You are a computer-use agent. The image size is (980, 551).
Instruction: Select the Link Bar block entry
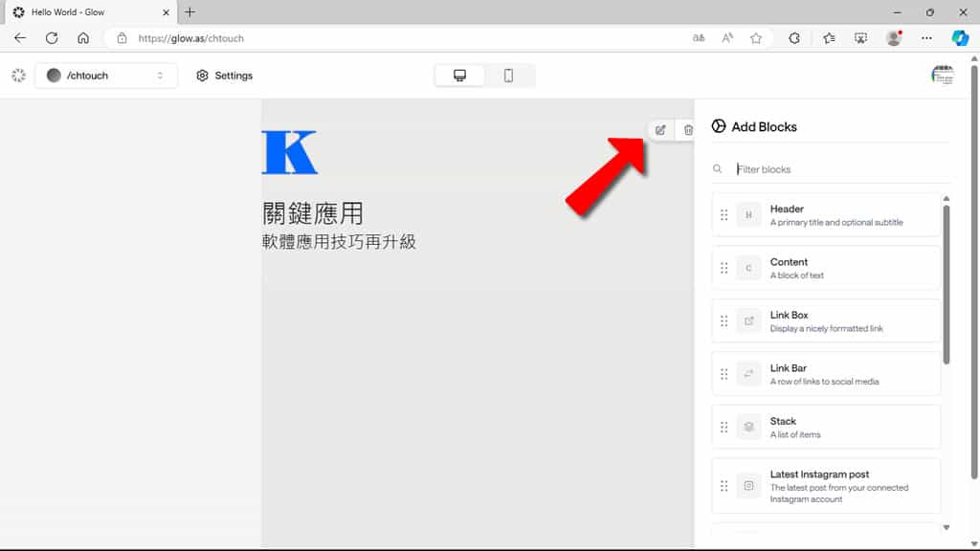tap(826, 374)
